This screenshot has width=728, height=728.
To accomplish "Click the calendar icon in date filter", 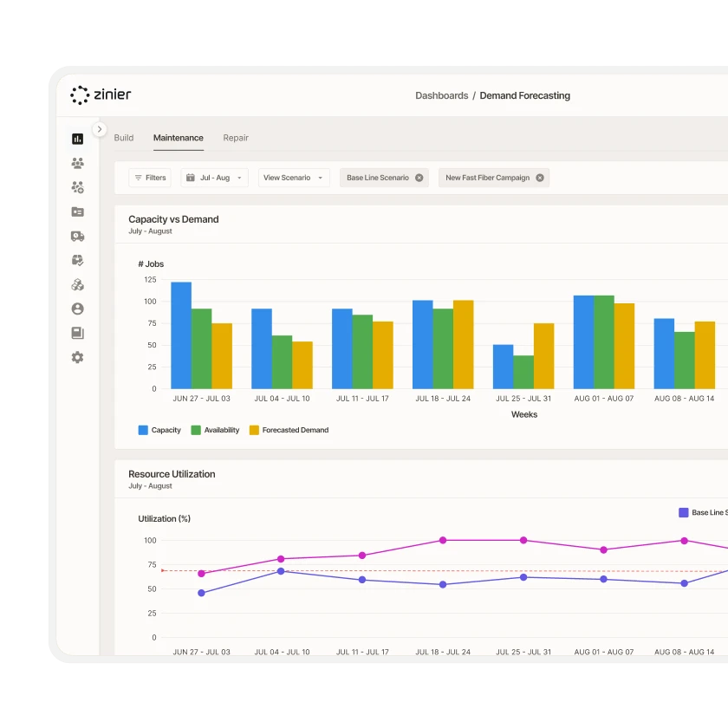I will pyautogui.click(x=191, y=178).
